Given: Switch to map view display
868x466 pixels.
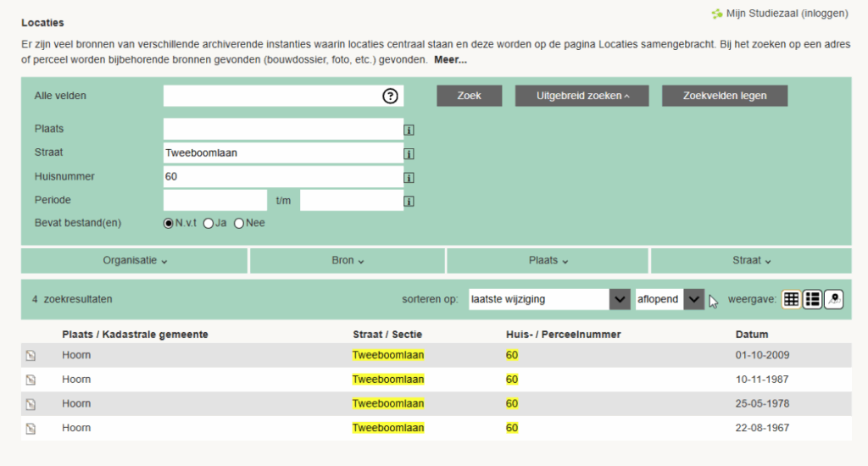Looking at the screenshot, I should (833, 299).
